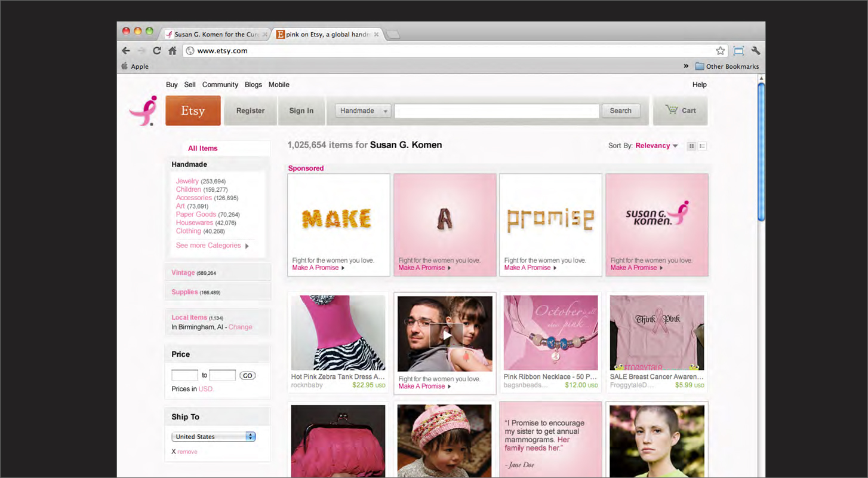Click the Sign In button
The width and height of the screenshot is (868, 478).
301,111
